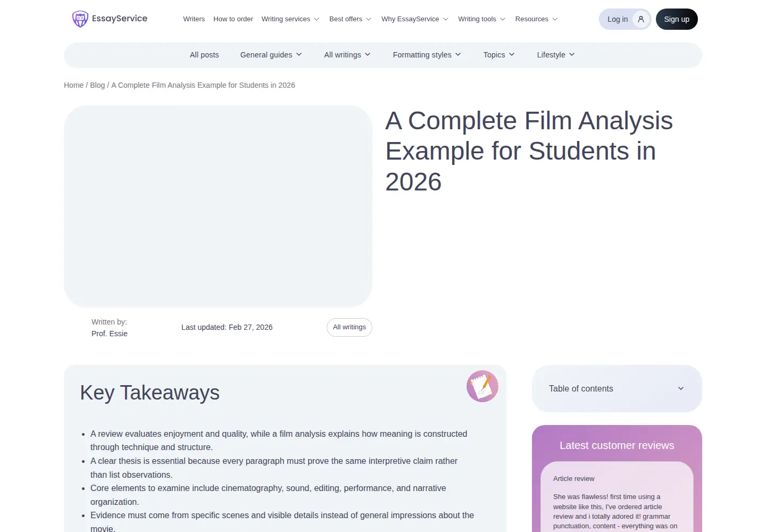This screenshot has height=532, width=766.
Task: Open the All writings dropdown chevron
Action: click(x=368, y=54)
